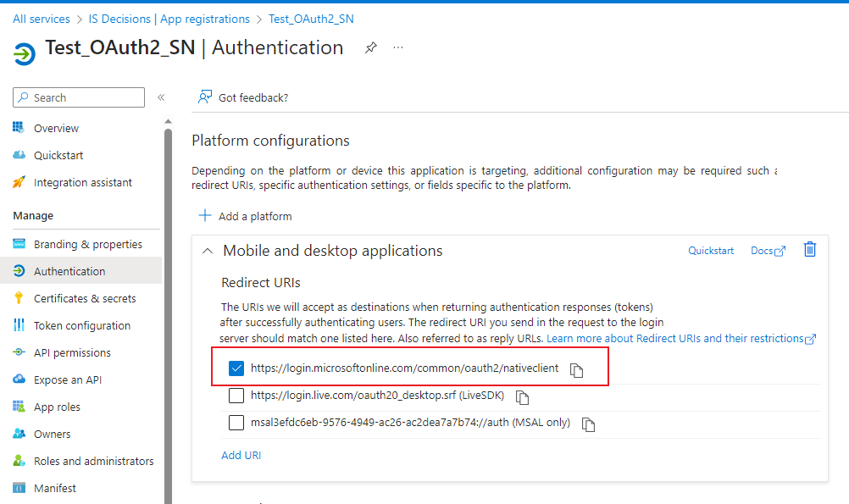The width and height of the screenshot is (849, 504).
Task: Uncheck the nativeclient redirect URI checkbox
Action: tap(236, 368)
